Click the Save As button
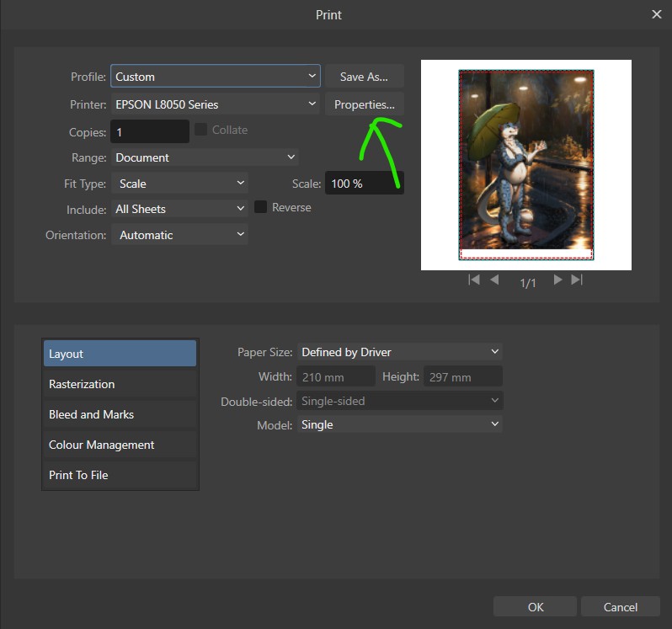672x629 pixels. [x=364, y=77]
